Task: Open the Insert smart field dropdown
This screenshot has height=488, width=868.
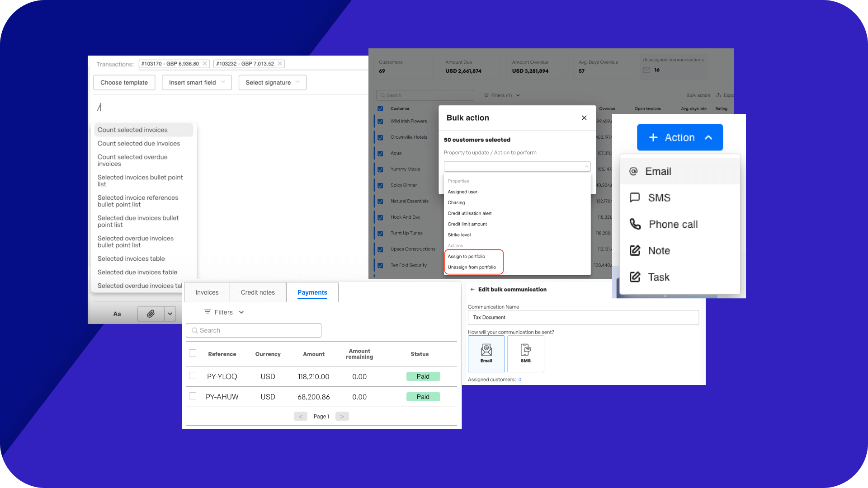Action: 197,83
